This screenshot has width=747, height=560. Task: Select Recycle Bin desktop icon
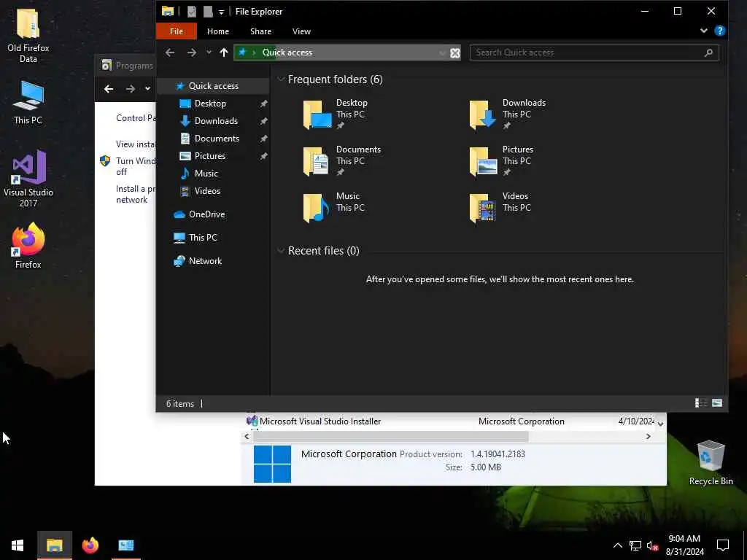click(x=711, y=463)
